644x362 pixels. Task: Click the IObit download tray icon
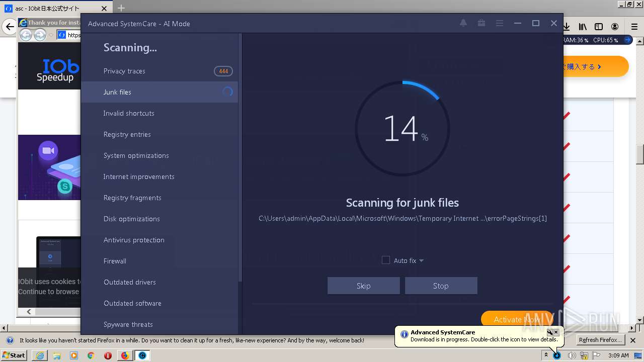click(557, 355)
